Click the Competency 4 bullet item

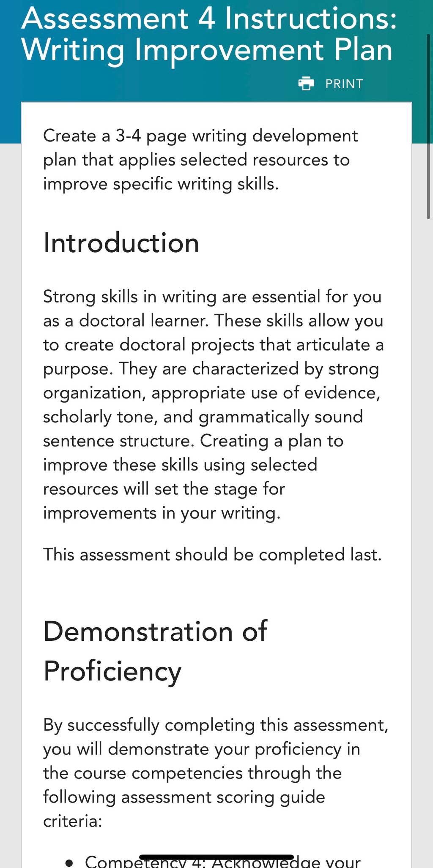223,861
